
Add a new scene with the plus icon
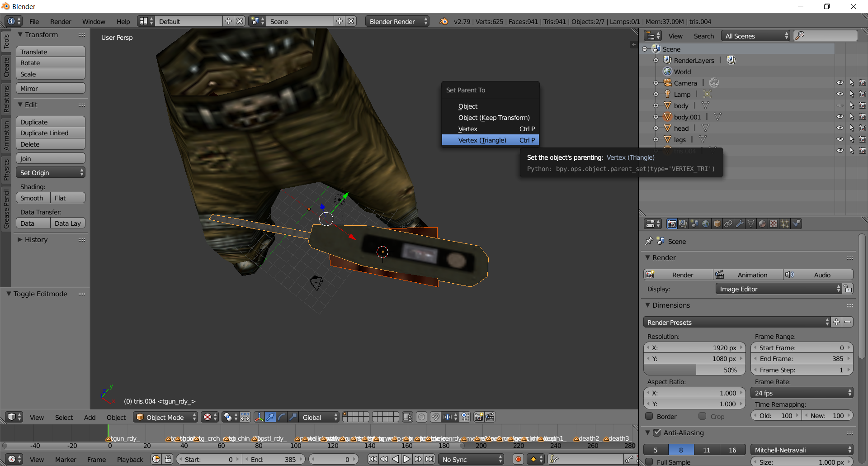pos(340,21)
